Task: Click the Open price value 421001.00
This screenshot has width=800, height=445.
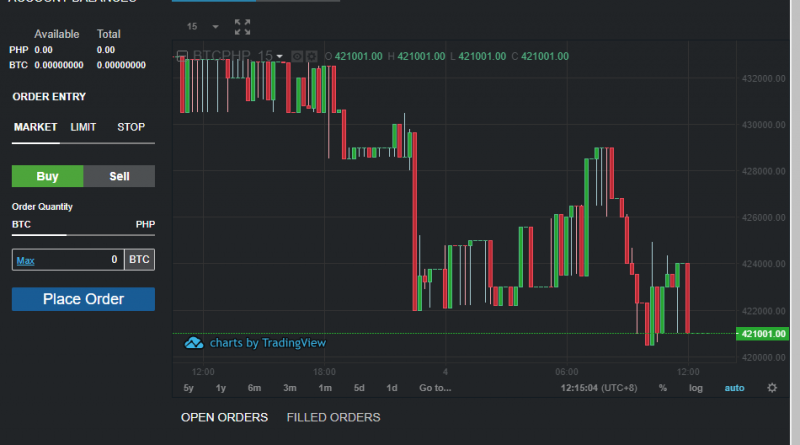Action: [359, 57]
